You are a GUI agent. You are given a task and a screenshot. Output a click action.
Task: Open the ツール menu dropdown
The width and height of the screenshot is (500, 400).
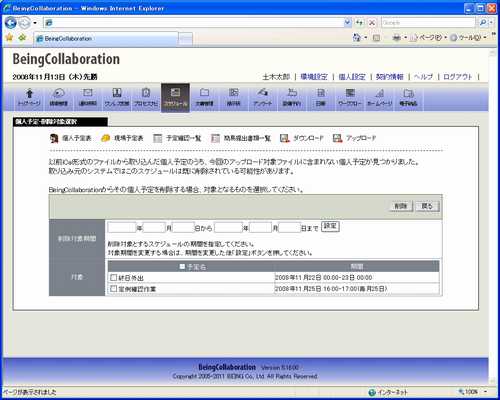[x=468, y=38]
